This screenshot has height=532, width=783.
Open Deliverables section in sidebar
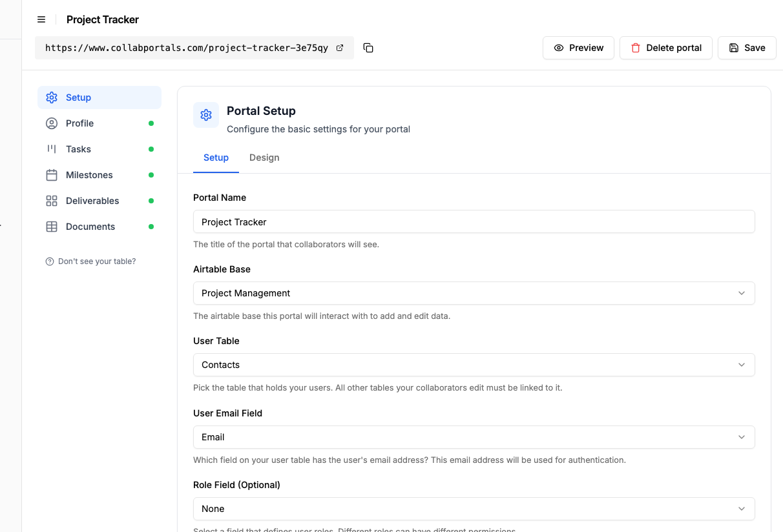click(99, 201)
